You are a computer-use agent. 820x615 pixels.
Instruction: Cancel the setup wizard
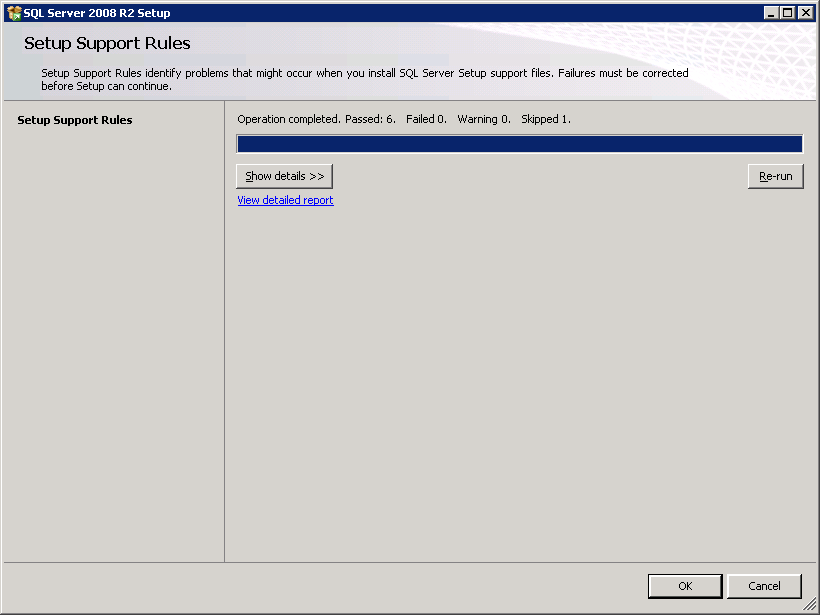point(764,586)
